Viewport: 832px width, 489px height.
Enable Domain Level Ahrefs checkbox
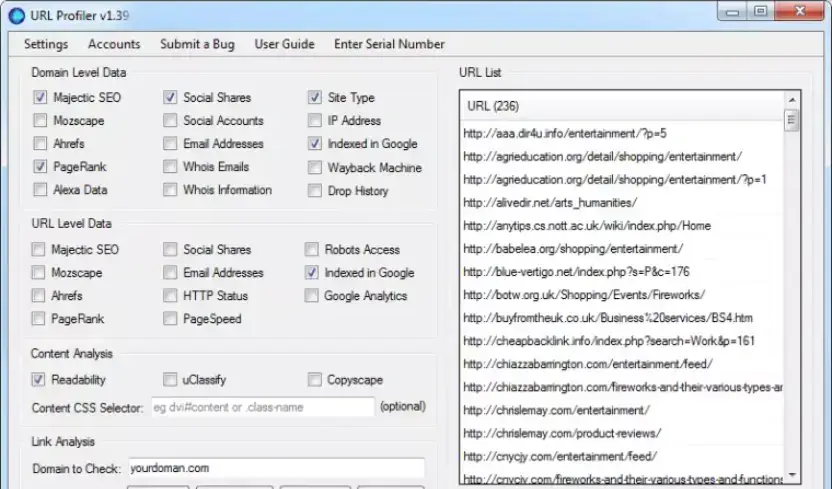tap(40, 143)
